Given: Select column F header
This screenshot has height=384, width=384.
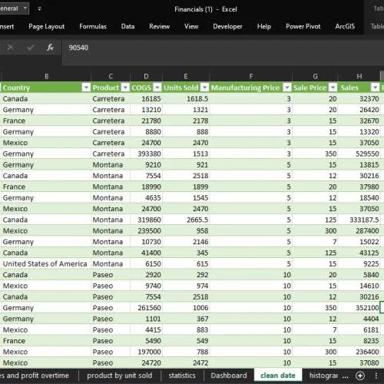Looking at the screenshot, I should point(251,76).
